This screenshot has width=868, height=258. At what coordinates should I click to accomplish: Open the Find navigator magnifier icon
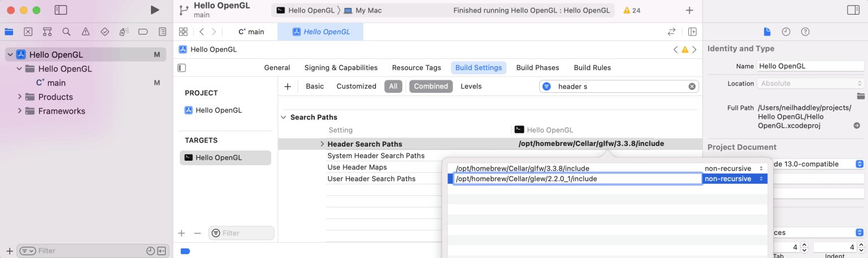coord(67,32)
